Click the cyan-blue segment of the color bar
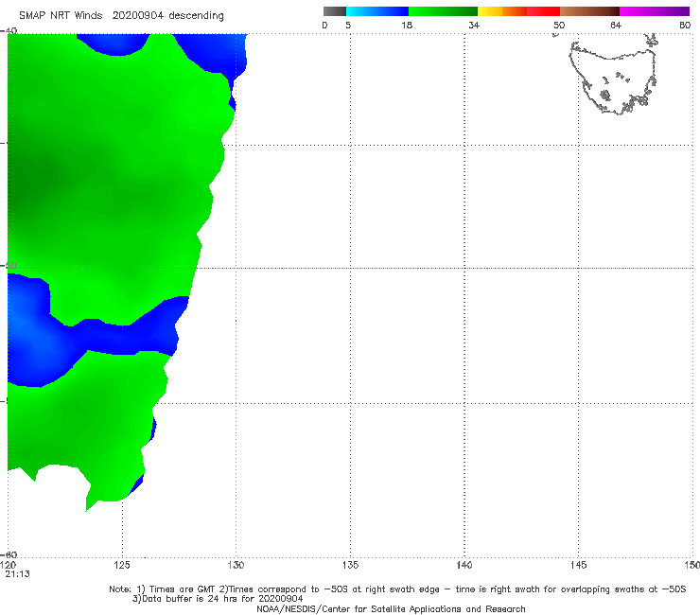Image resolution: width=700 pixels, height=615 pixels. (x=377, y=11)
